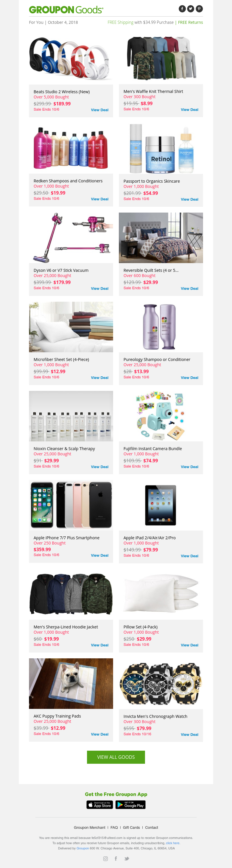Download from the App Store badge
Screen dimensions: 232x868
[x=100, y=805]
